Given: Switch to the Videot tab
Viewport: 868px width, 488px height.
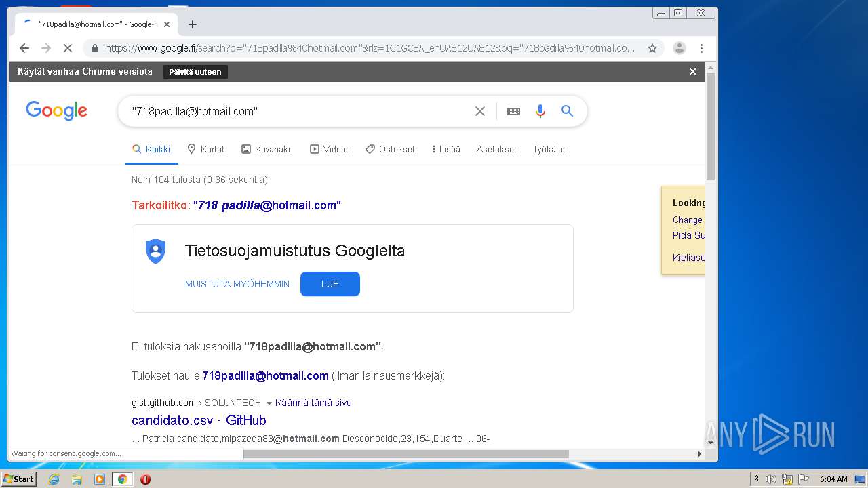Looking at the screenshot, I should click(329, 149).
